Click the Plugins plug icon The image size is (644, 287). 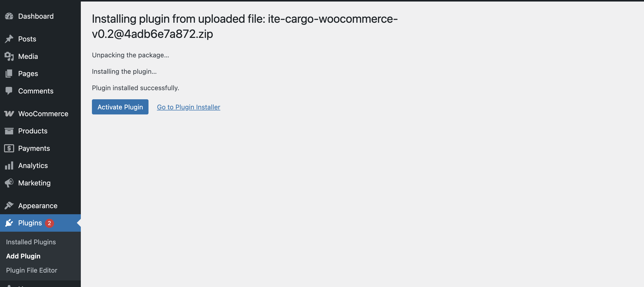(9, 223)
